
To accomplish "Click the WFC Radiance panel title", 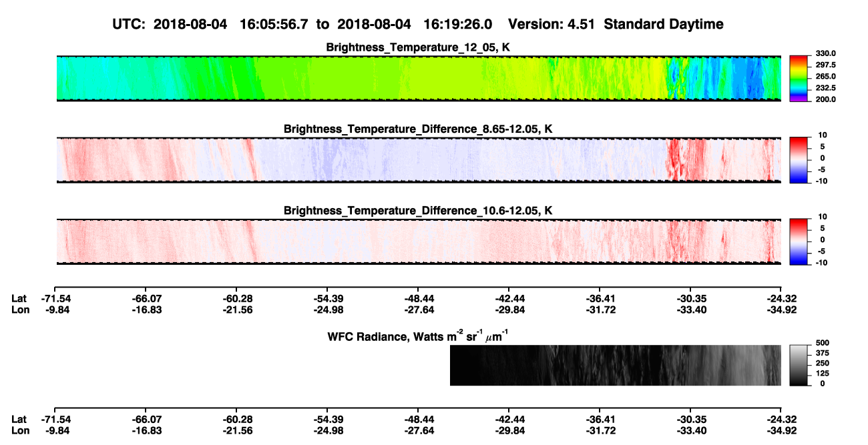I will point(419,336).
